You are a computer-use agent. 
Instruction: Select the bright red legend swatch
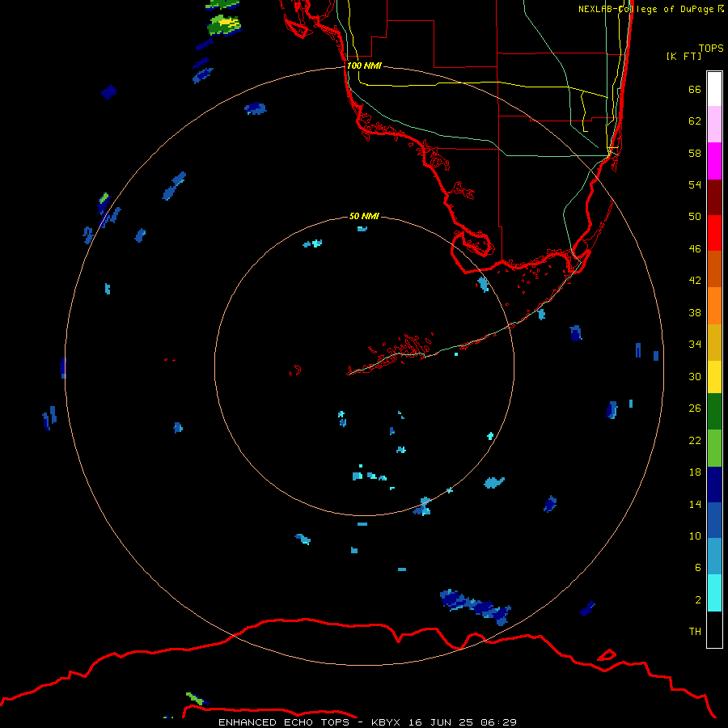click(x=714, y=233)
